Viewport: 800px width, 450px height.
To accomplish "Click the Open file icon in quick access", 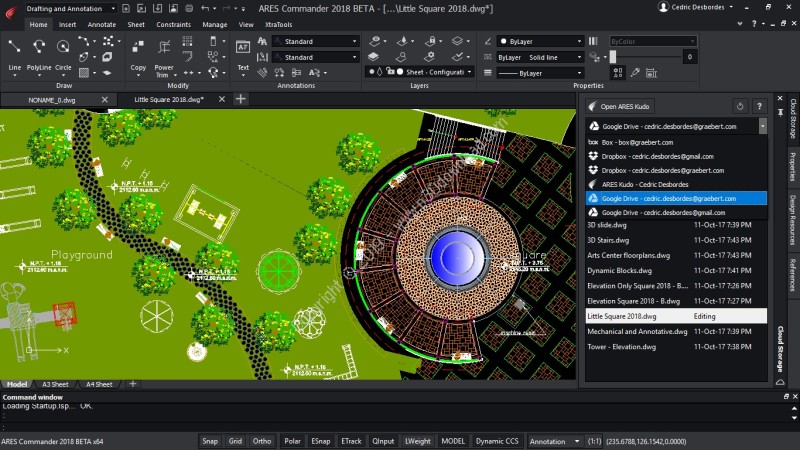I will 141,8.
